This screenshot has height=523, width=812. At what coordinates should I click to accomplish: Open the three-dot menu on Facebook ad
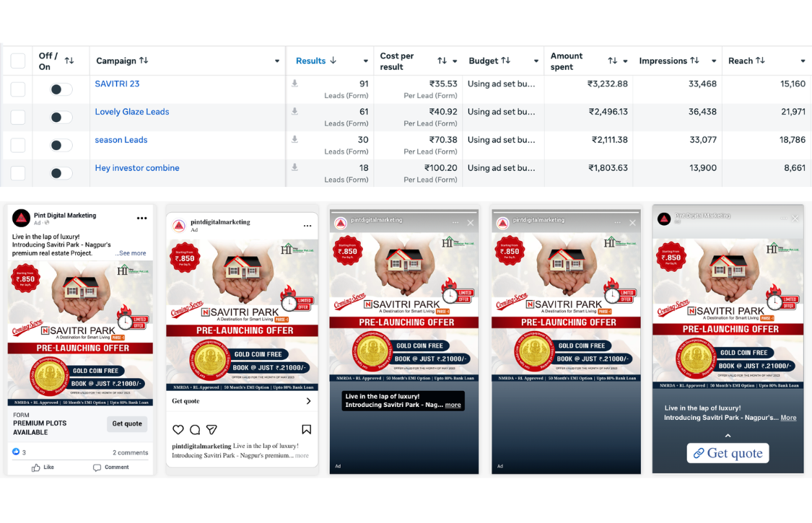point(141,219)
